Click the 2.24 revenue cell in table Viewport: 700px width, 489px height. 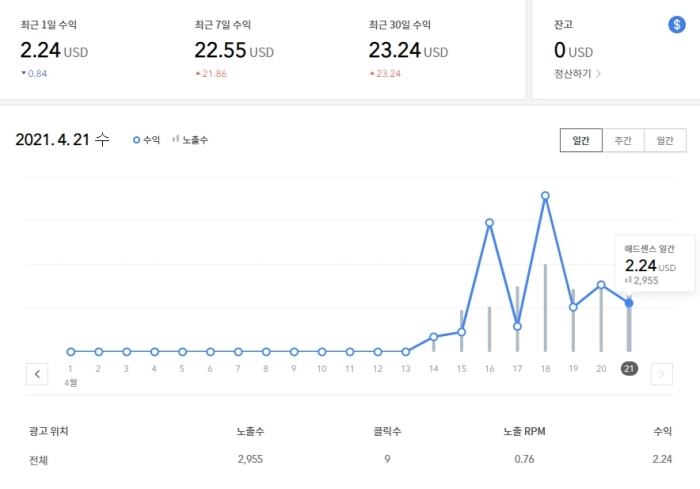point(662,459)
